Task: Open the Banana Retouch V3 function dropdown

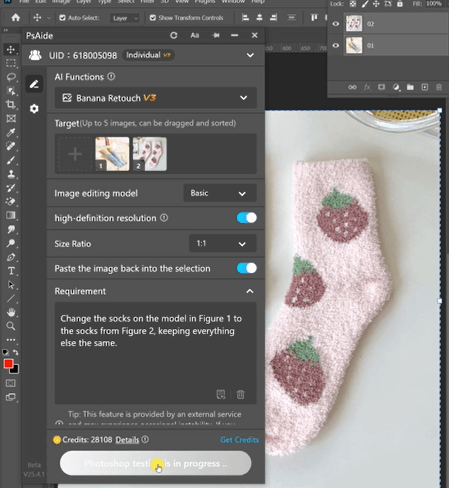Action: tap(156, 98)
